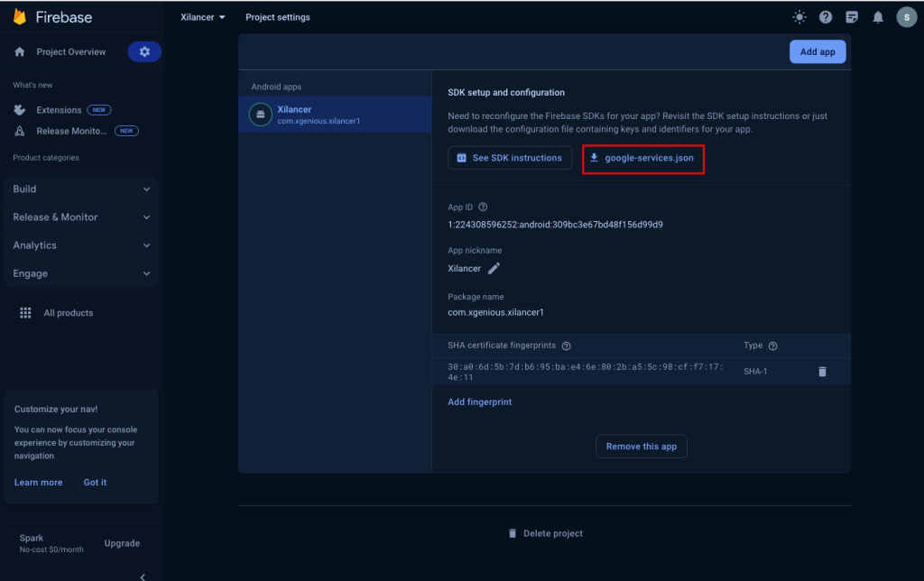Open the user account avatar
Viewport: 924px width, 581px height.
pyautogui.click(x=906, y=17)
